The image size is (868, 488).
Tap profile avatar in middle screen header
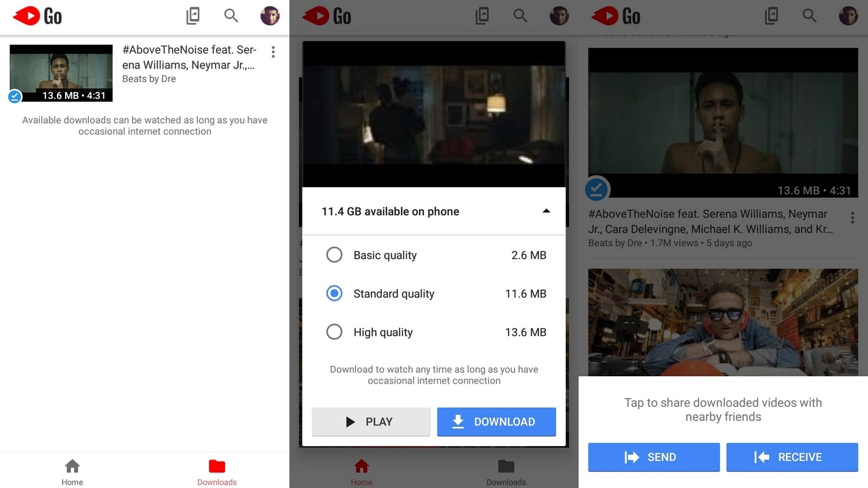559,16
